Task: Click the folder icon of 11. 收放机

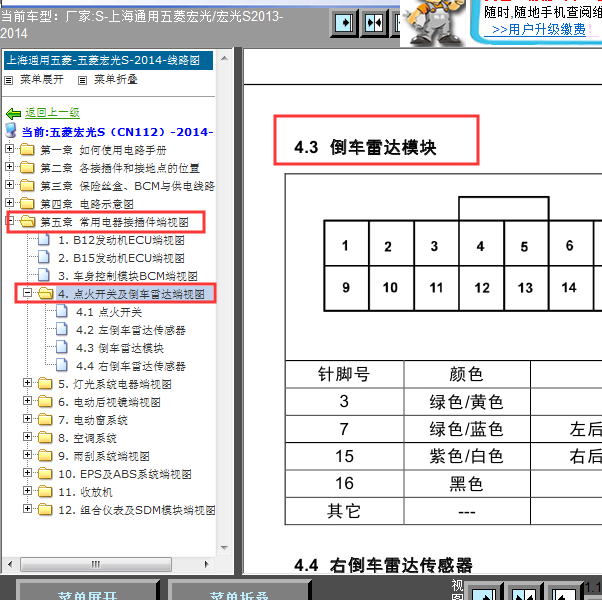Action: coord(45,491)
